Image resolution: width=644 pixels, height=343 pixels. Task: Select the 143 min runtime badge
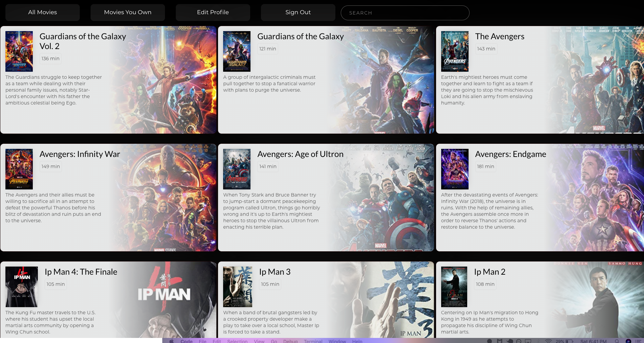pos(486,49)
